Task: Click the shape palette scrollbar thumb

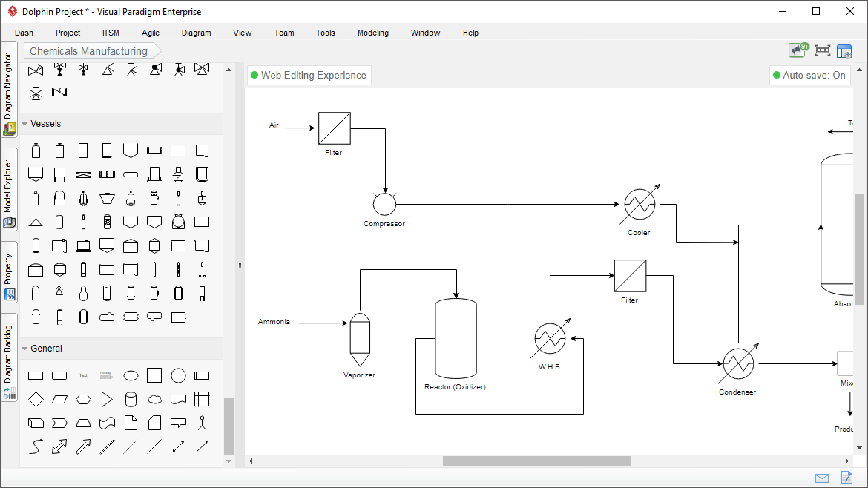Action: tap(228, 426)
